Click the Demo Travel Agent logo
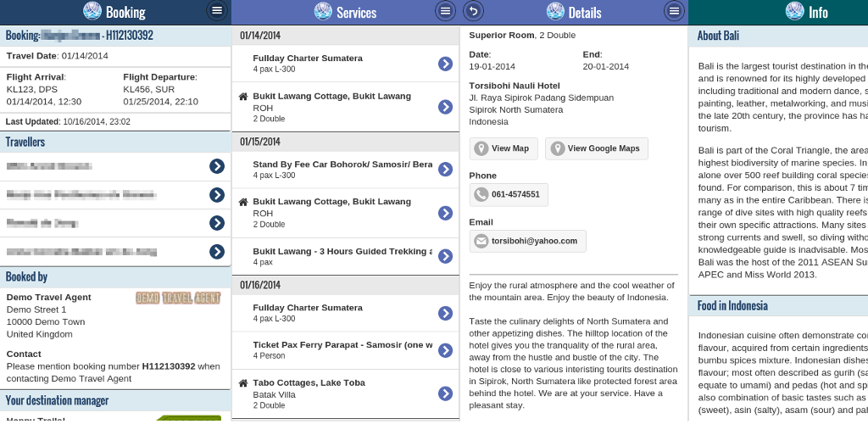 pos(178,298)
